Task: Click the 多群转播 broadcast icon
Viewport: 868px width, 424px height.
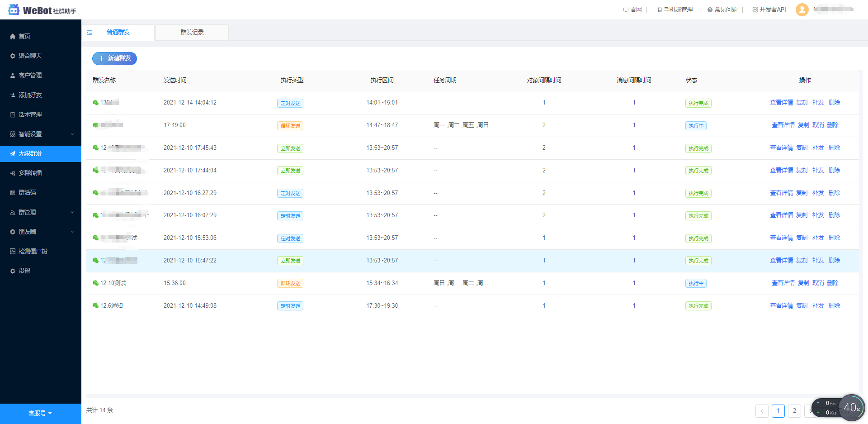Action: (13, 173)
